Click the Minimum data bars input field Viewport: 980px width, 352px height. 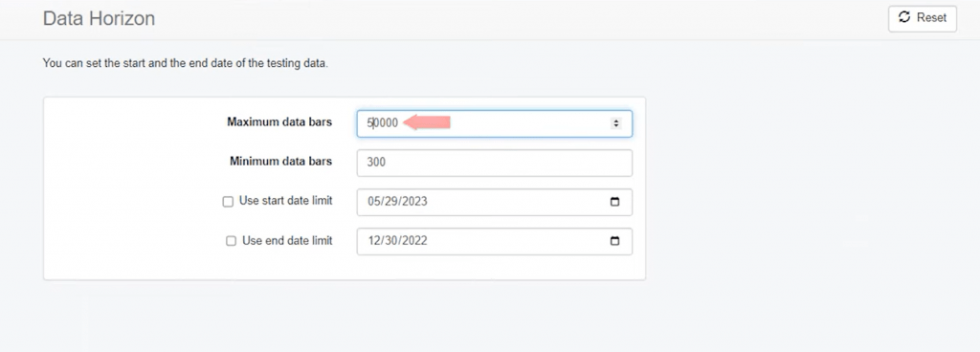click(x=495, y=163)
